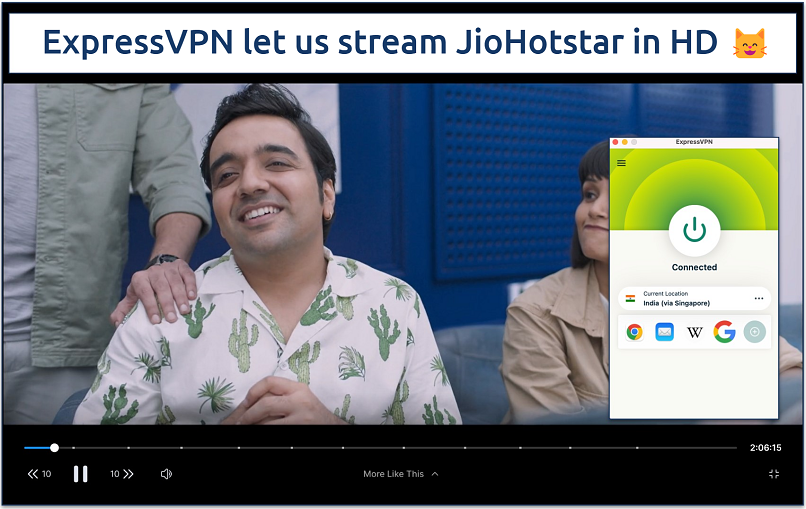Click the middle of the video timeline

coord(380,448)
